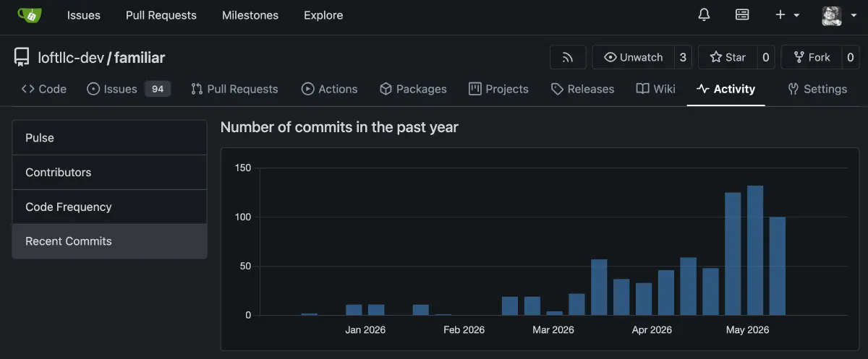
Task: Switch to the Releases tab
Action: pyautogui.click(x=582, y=89)
